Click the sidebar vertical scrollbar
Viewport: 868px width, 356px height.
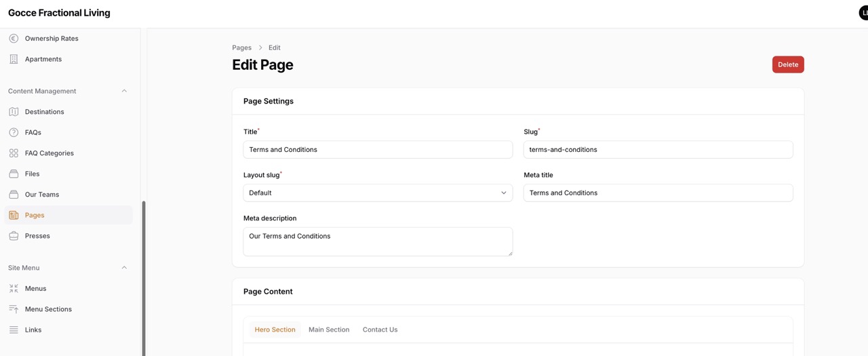click(x=144, y=278)
